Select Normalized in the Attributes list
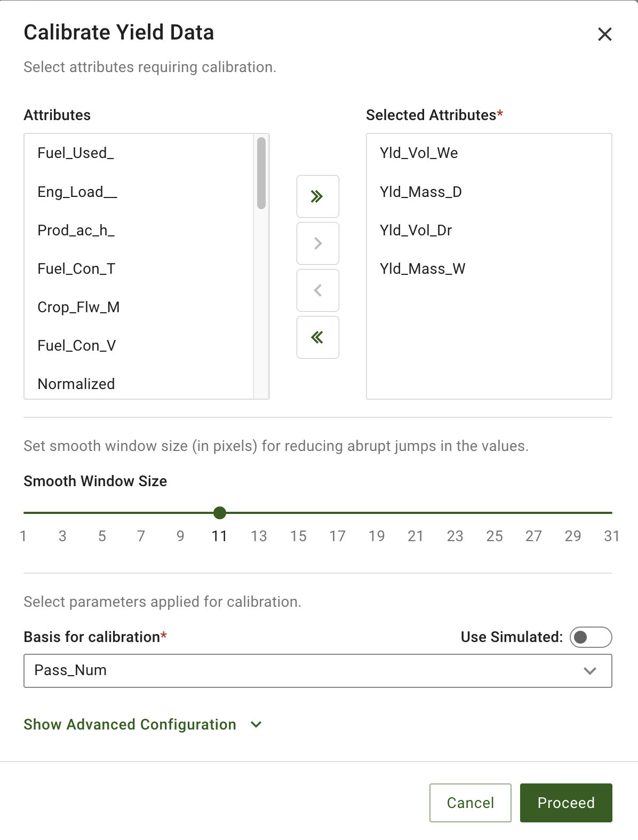 point(76,384)
